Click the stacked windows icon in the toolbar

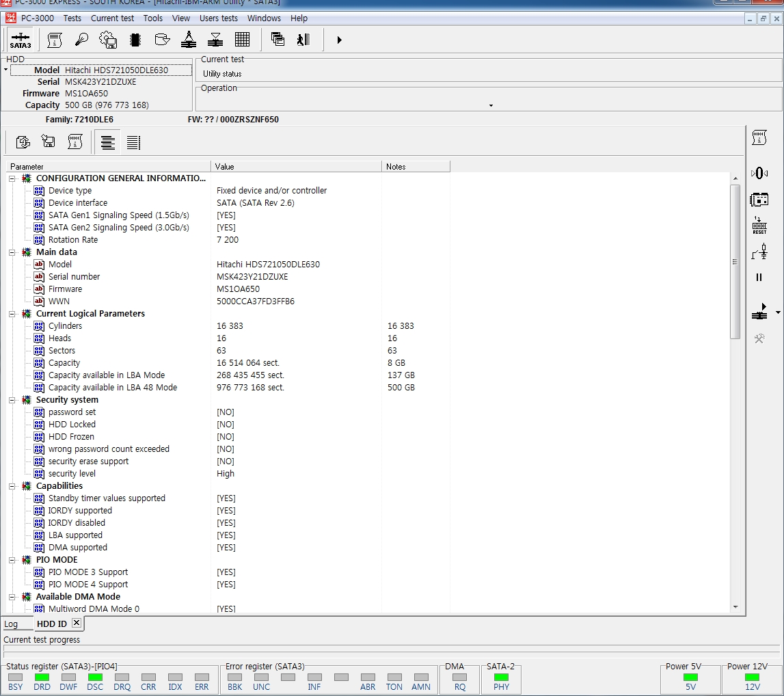(278, 40)
